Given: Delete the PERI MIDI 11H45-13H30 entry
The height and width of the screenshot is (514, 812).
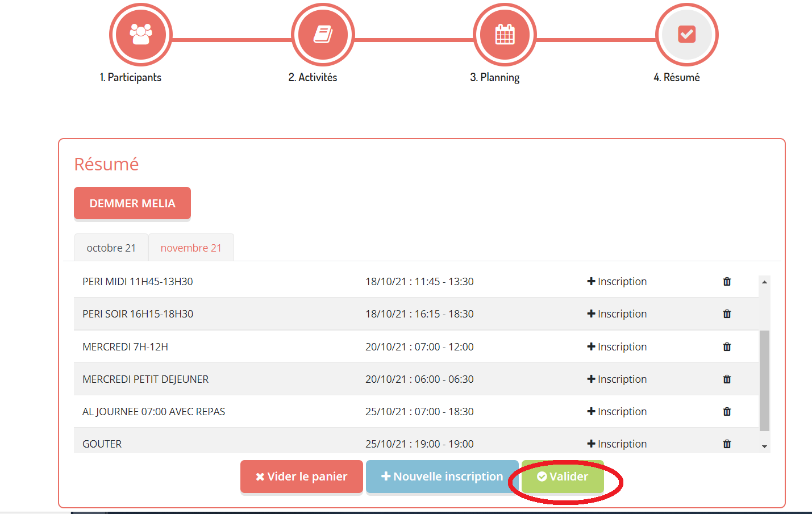Looking at the screenshot, I should [x=727, y=282].
